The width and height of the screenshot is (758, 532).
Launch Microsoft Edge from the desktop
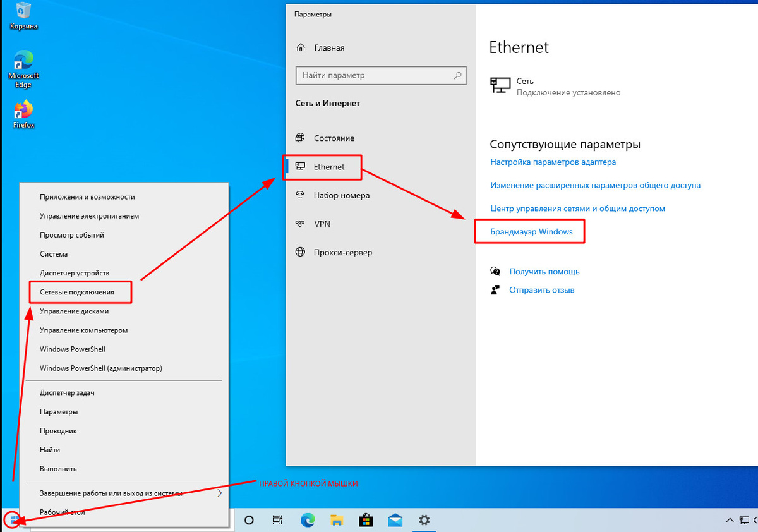pos(23,68)
